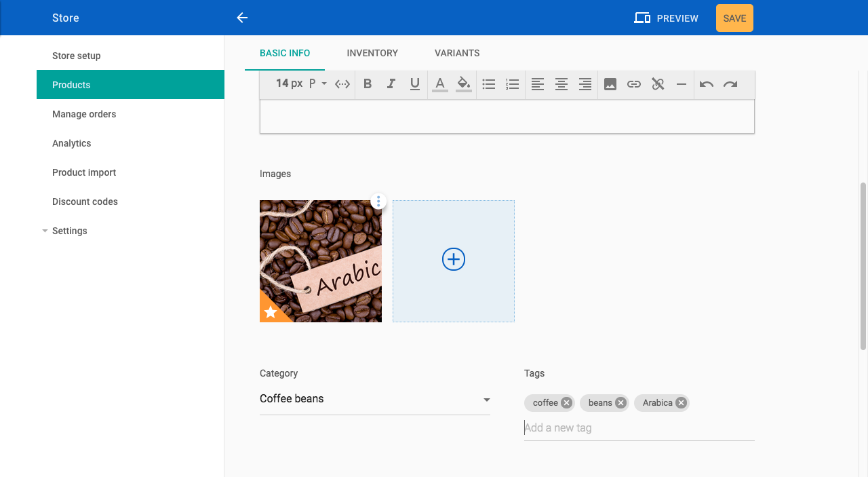Insert a hyperlink
This screenshot has height=477, width=868.
pos(634,84)
